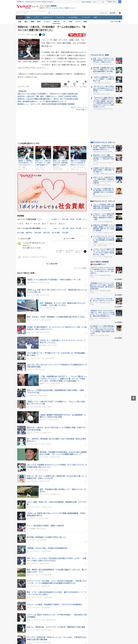
Task: Select the エンタメ category
Action: [47, 21]
